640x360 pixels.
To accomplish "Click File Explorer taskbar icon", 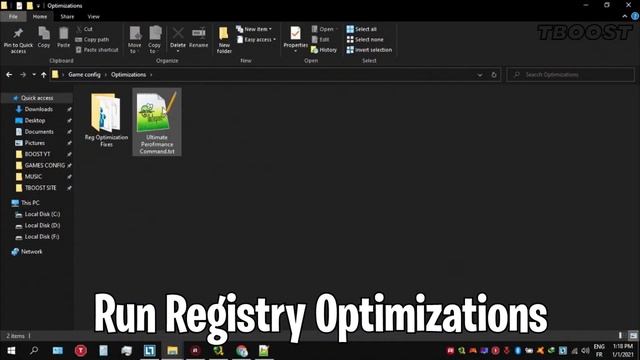I will (x=172, y=351).
